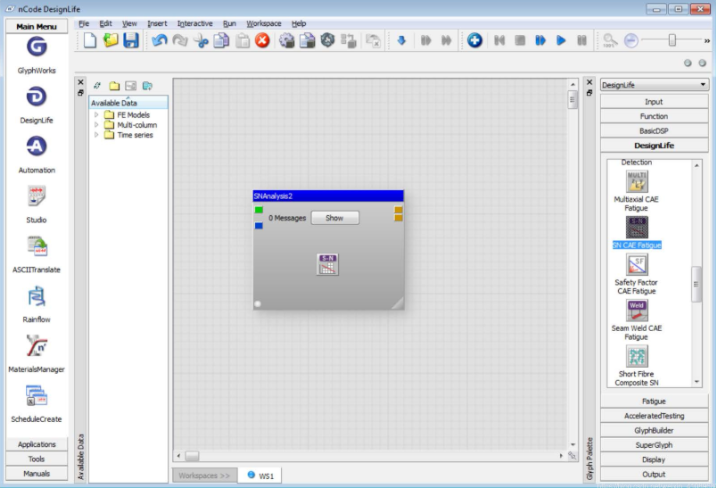Click the folder icon above Available Data
Image resolution: width=716 pixels, height=488 pixels.
[x=114, y=86]
